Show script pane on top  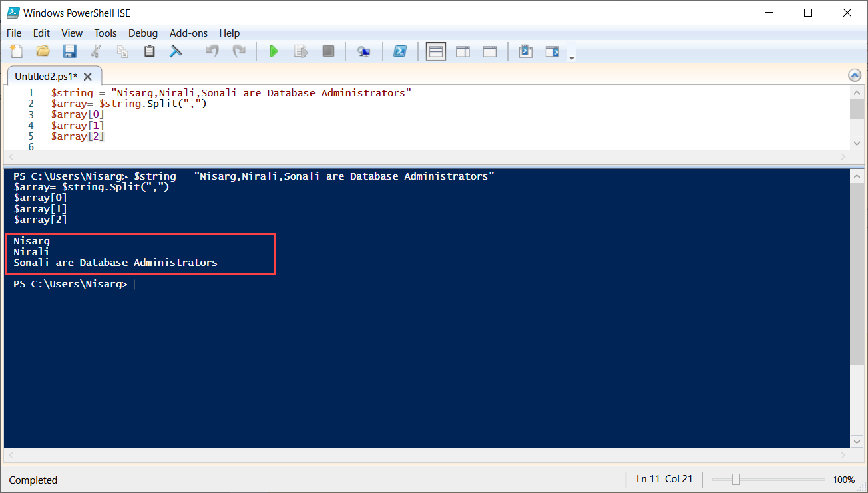tap(436, 51)
